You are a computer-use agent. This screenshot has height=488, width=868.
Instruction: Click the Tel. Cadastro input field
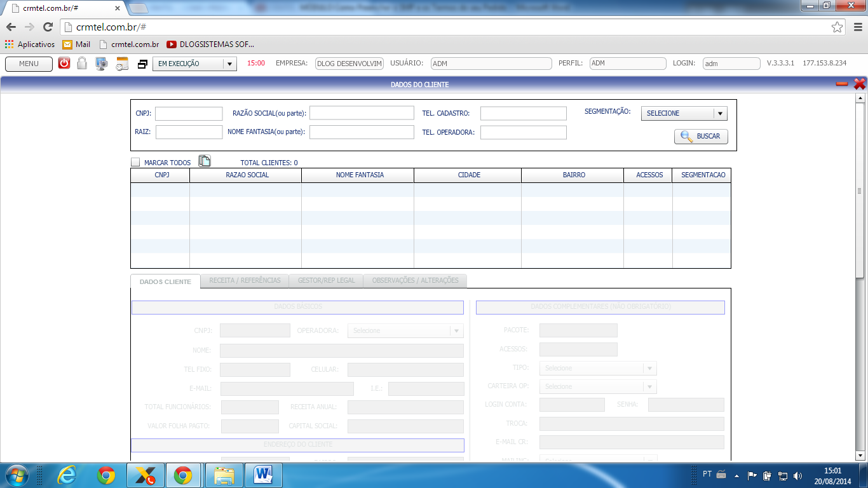click(523, 113)
